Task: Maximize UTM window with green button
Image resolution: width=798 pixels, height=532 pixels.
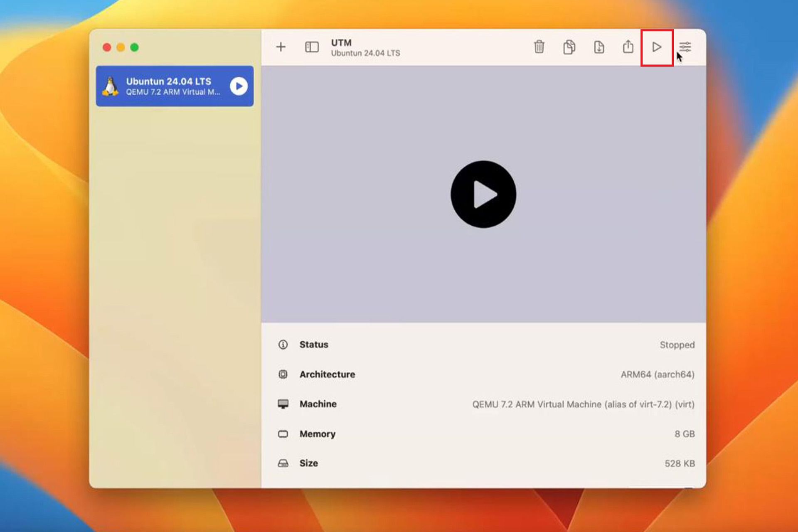Action: point(134,47)
